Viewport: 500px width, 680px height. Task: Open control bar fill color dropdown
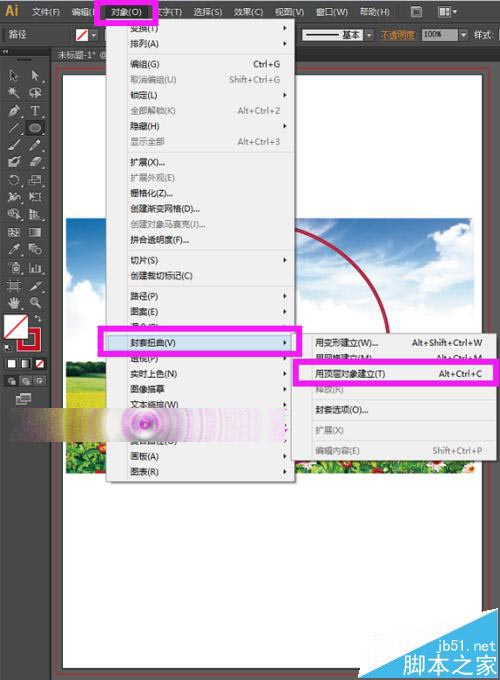94,35
